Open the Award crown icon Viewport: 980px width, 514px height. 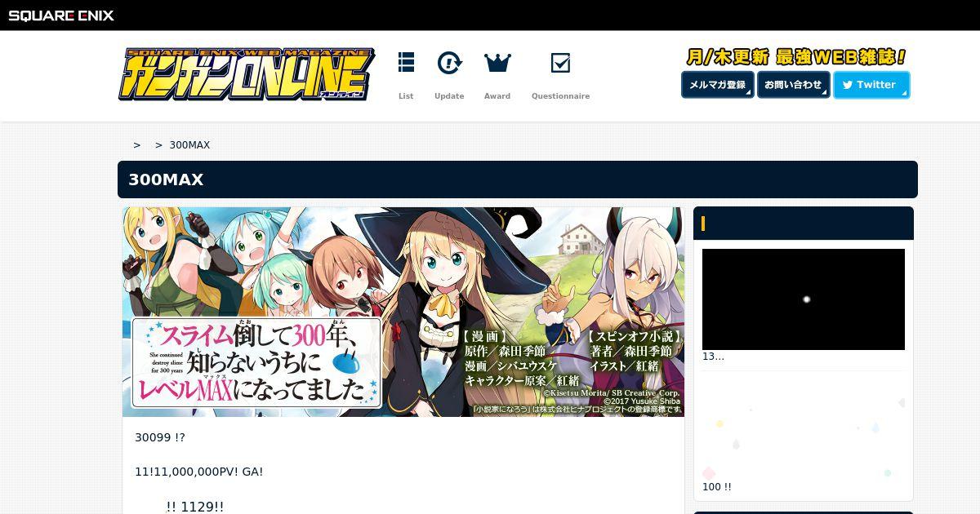click(x=497, y=63)
